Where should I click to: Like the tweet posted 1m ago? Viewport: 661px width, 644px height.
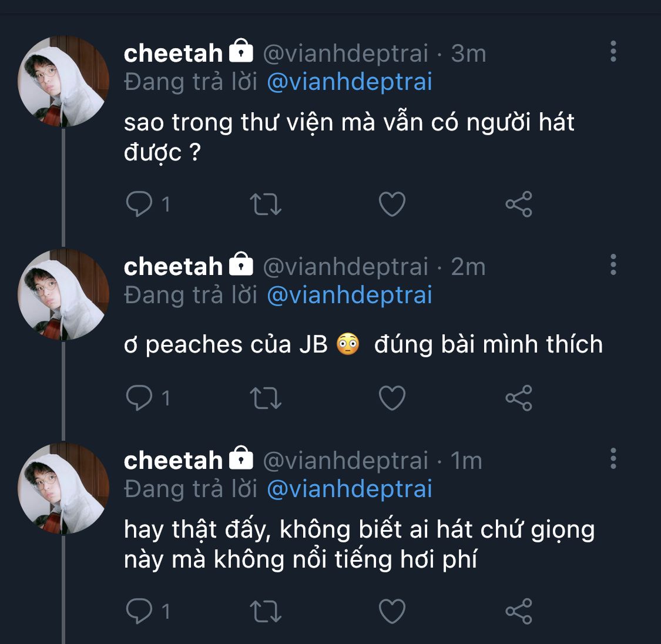[x=392, y=612]
